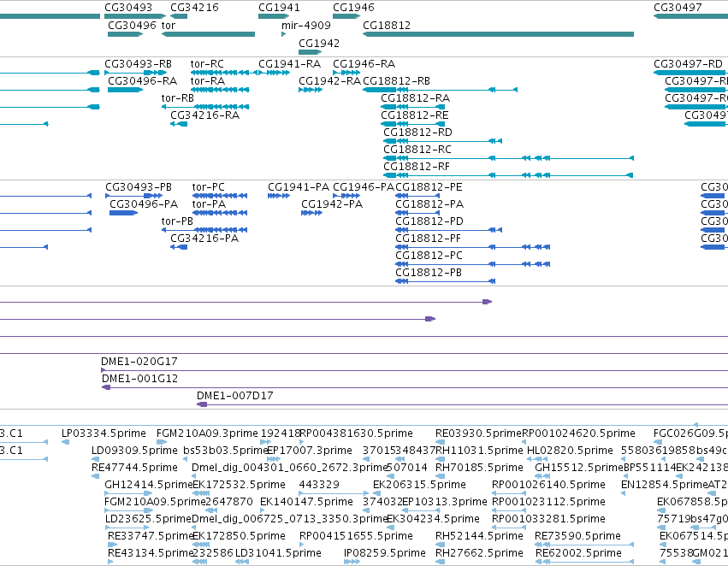Screen dimensions: 728x566
Task: Open the 443329 EST label
Action: [319, 485]
